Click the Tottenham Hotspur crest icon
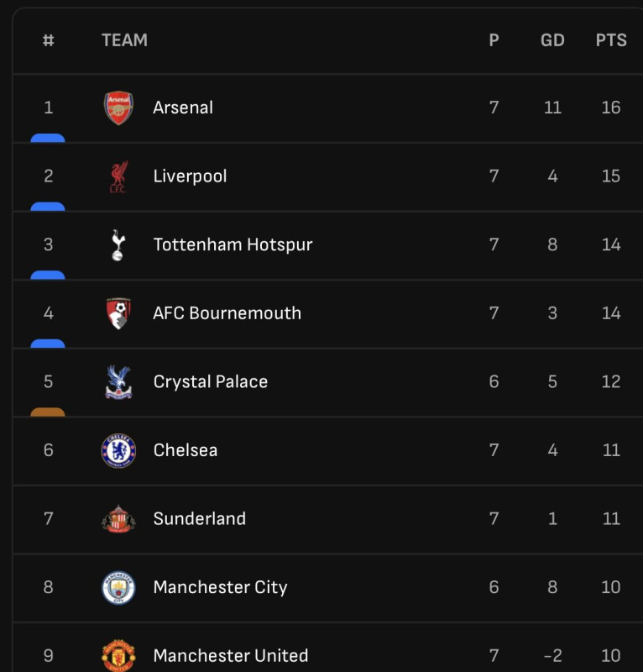The width and height of the screenshot is (643, 672). tap(118, 244)
